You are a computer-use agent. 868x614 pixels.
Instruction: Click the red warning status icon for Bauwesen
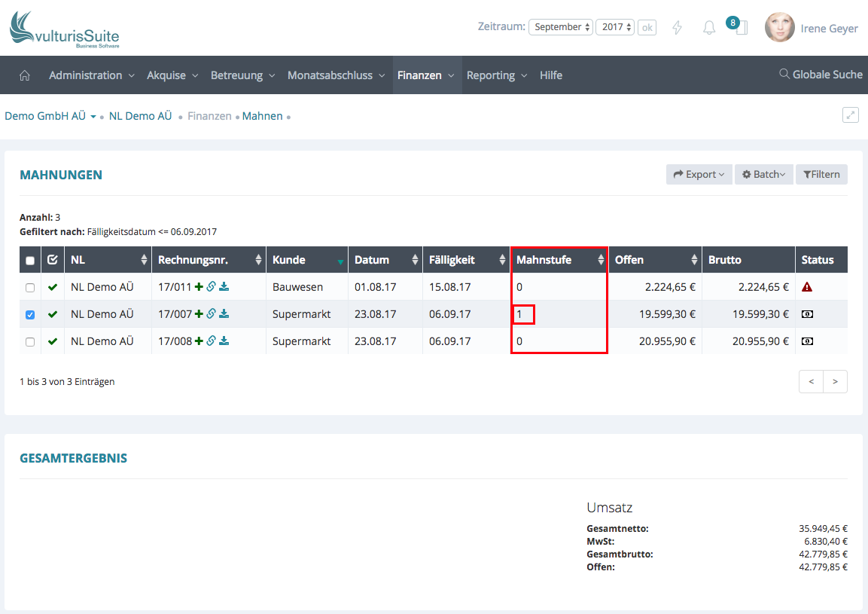(807, 287)
